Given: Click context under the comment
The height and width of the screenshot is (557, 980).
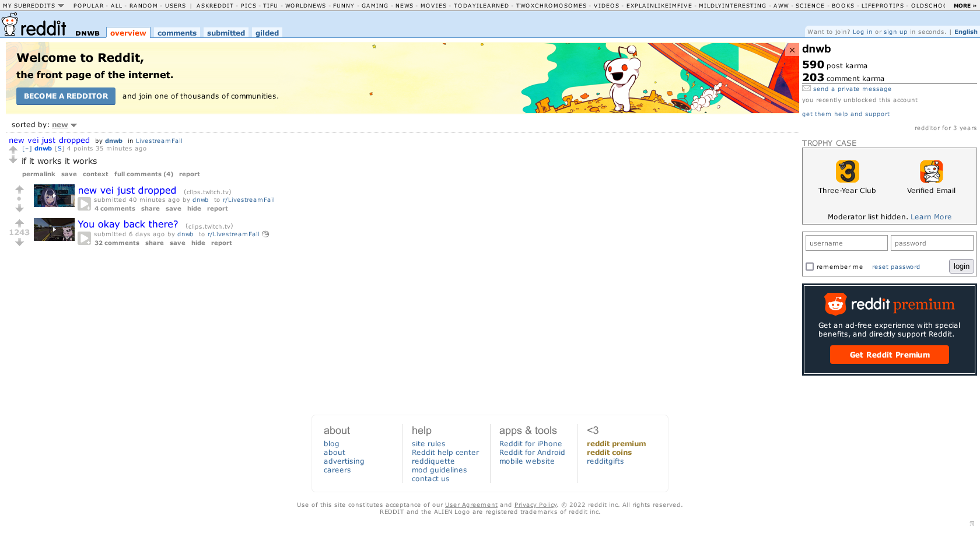Looking at the screenshot, I should point(95,174).
